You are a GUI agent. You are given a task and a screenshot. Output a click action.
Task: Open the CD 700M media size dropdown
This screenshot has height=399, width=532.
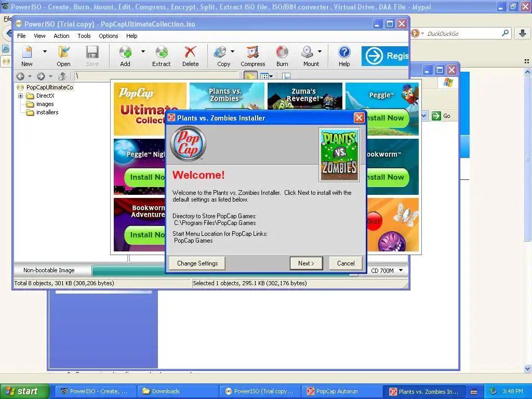coord(401,270)
